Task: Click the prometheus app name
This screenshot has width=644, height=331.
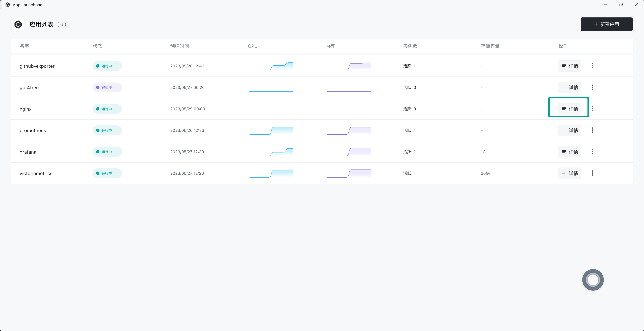Action: tap(33, 130)
